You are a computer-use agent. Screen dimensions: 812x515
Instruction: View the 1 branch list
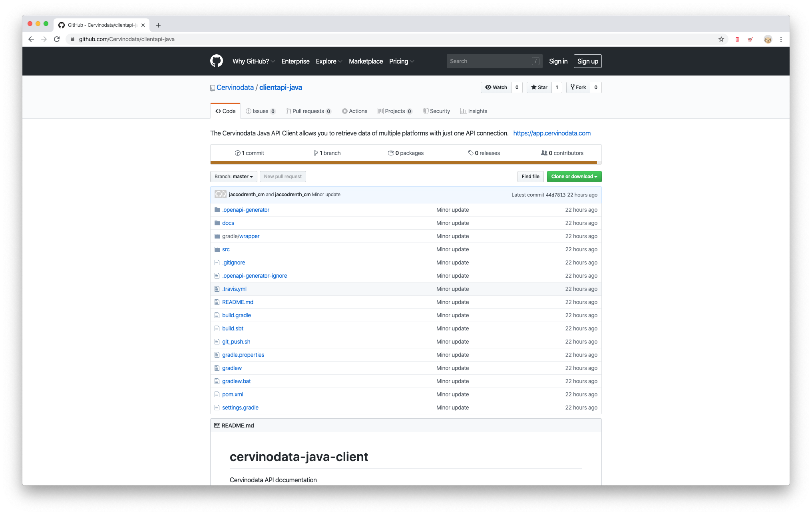point(327,153)
